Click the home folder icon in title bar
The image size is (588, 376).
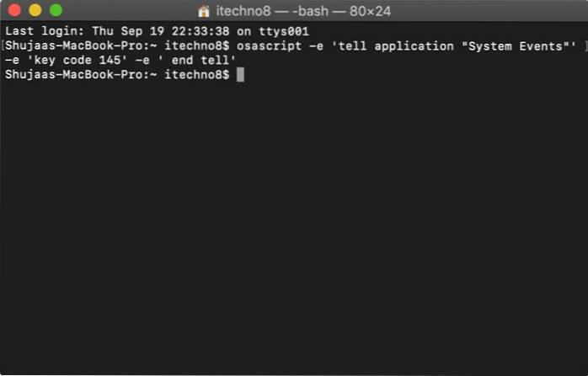coord(203,11)
